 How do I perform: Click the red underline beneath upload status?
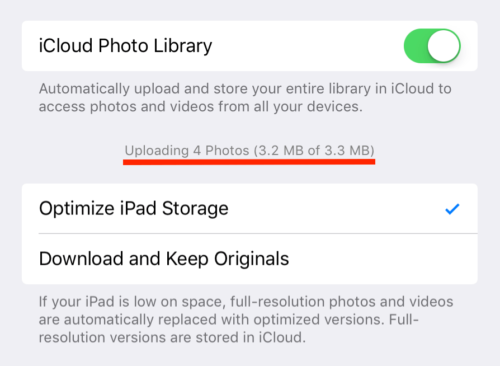249,162
